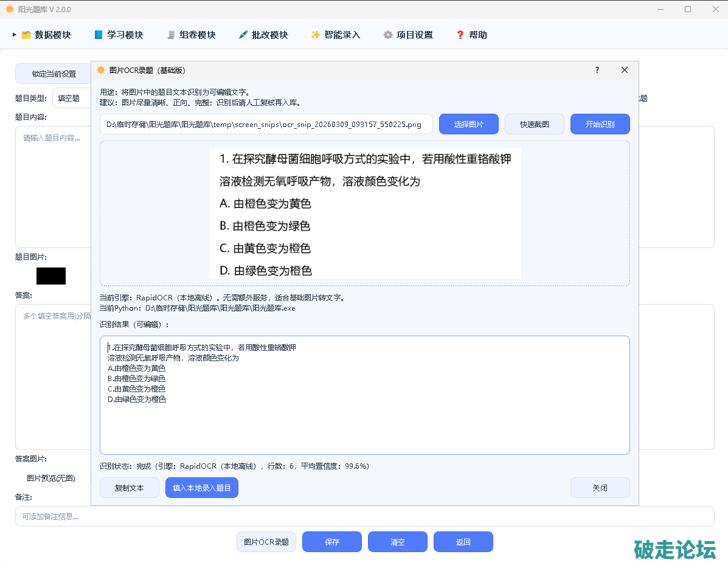Click the gear icon for 项目设置
This screenshot has height=563, width=728.
(388, 35)
